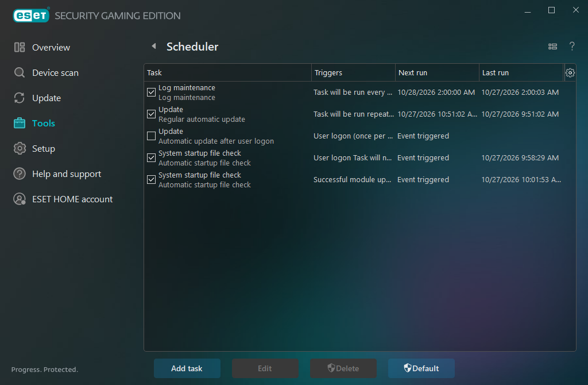Click the Help and support question icon

[x=20, y=174]
